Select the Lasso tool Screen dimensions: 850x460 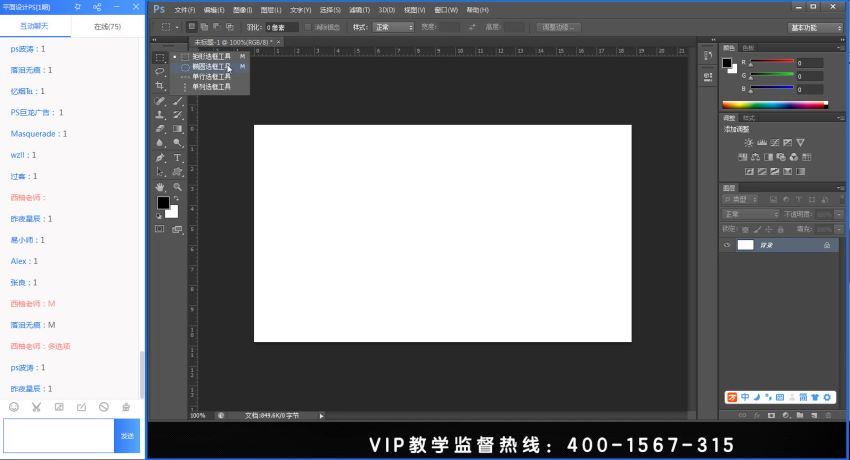coord(159,71)
